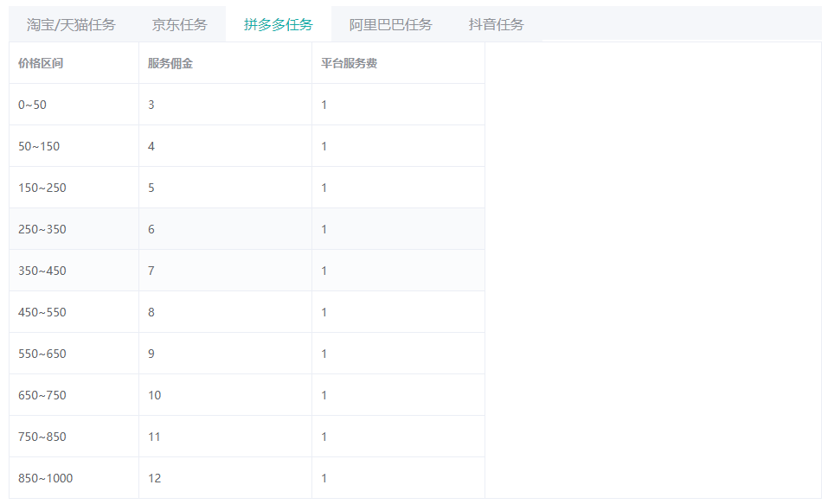This screenshot has height=504, width=828.
Task: Select the 850~1000 price range cell
Action: tap(74, 478)
